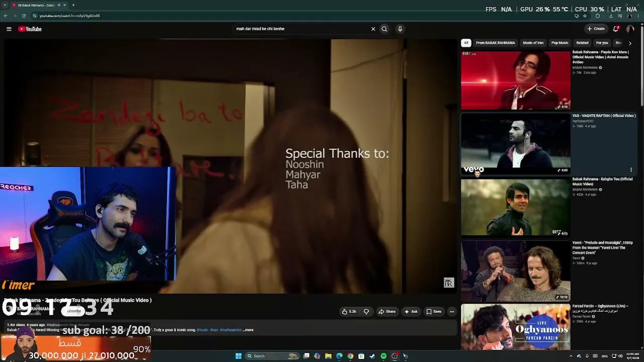This screenshot has height=362, width=644.
Task: Open more actions below the video
Action: tap(452, 312)
